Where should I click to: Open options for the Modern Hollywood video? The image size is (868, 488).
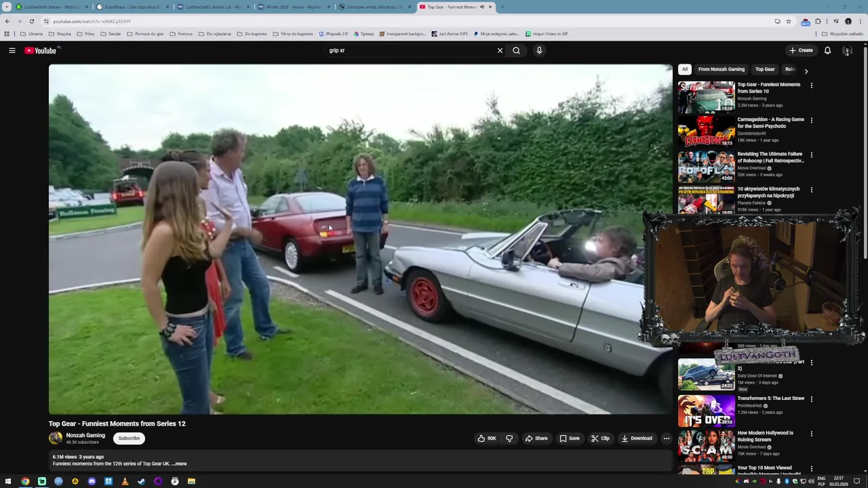tap(811, 434)
